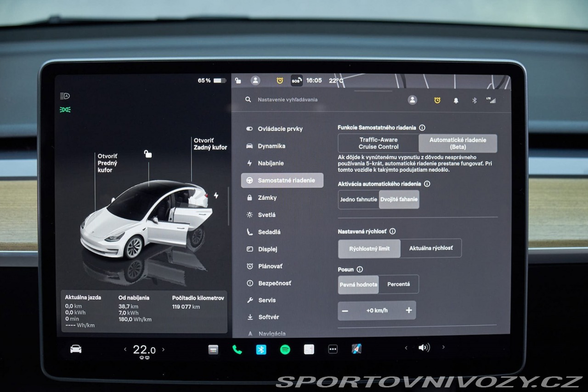This screenshot has height=392, width=588.
Task: Tap the volume speaker icon
Action: pos(424,348)
